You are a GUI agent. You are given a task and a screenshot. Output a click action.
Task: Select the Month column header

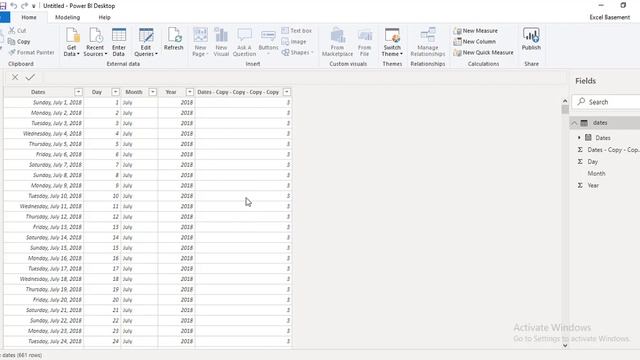[x=134, y=92]
